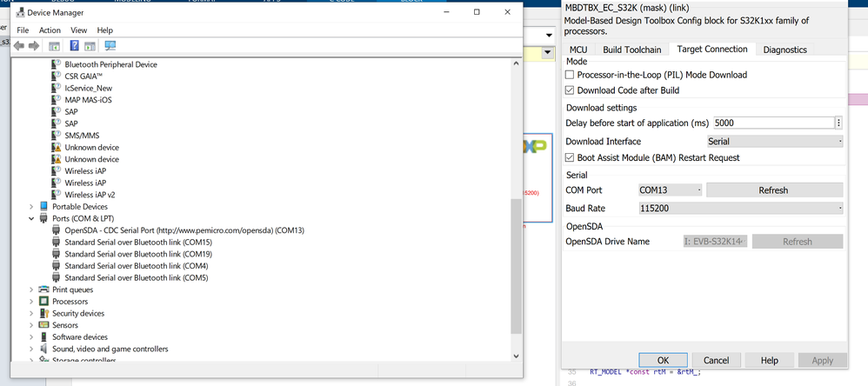This screenshot has height=386, width=868.
Task: Click the delay before start input field
Action: (x=774, y=123)
